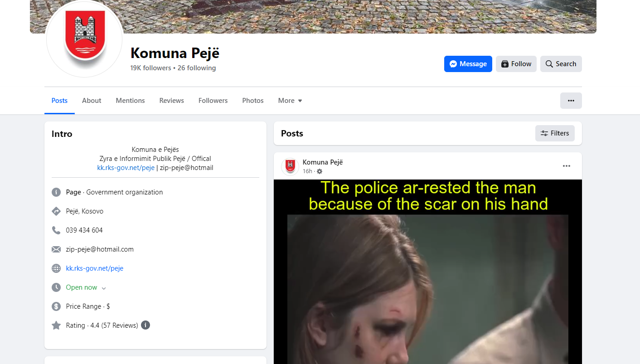Click the 26 following count
640x364 pixels.
click(x=197, y=68)
